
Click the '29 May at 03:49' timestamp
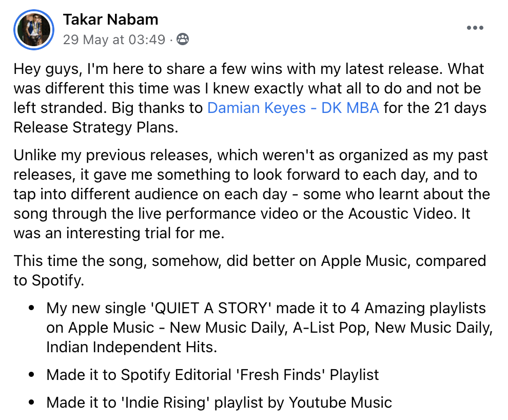coord(114,40)
